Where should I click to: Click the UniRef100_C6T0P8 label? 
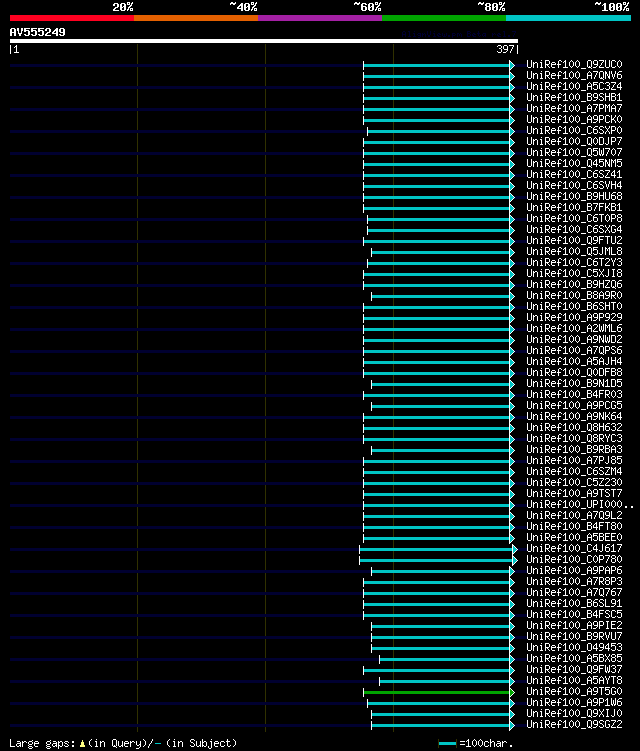574,218
